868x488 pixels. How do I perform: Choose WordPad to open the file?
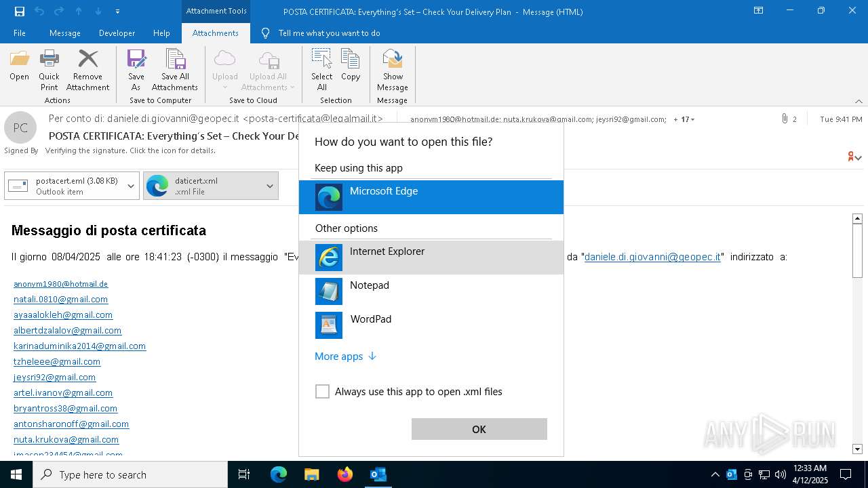[431, 325]
